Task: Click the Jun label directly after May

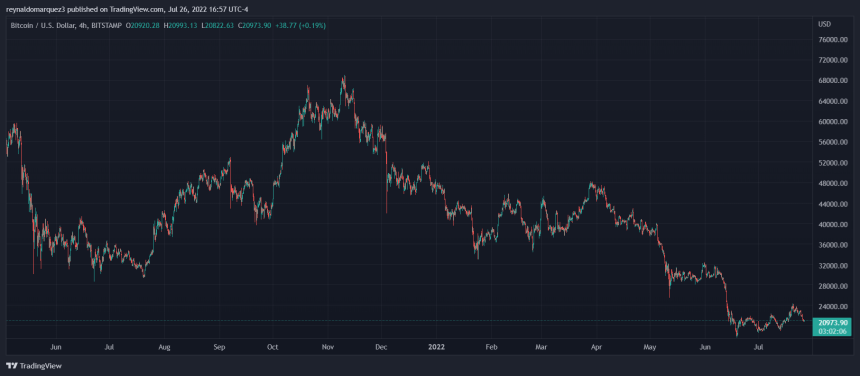Action: [705, 347]
